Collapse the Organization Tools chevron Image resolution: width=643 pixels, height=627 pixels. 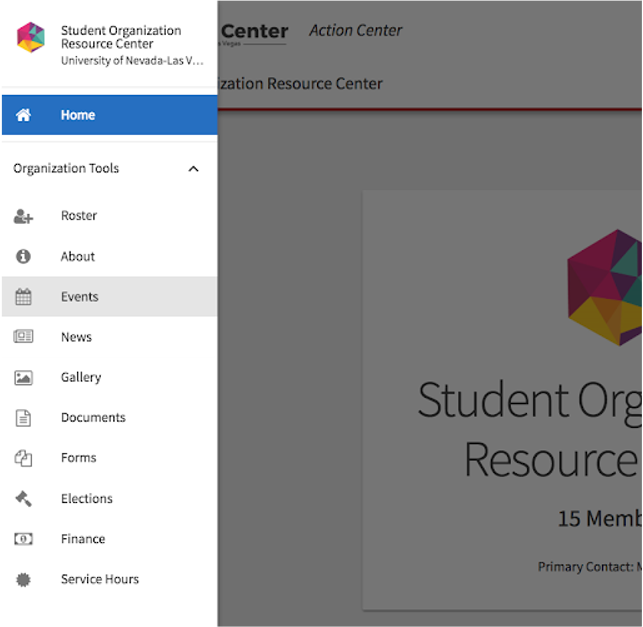tap(193, 169)
